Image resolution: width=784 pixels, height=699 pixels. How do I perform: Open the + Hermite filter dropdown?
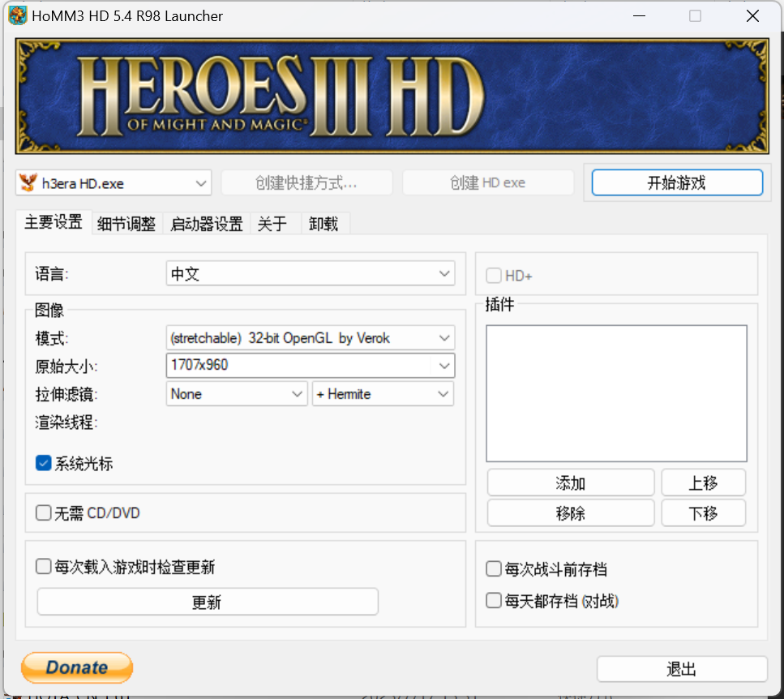pyautogui.click(x=383, y=394)
